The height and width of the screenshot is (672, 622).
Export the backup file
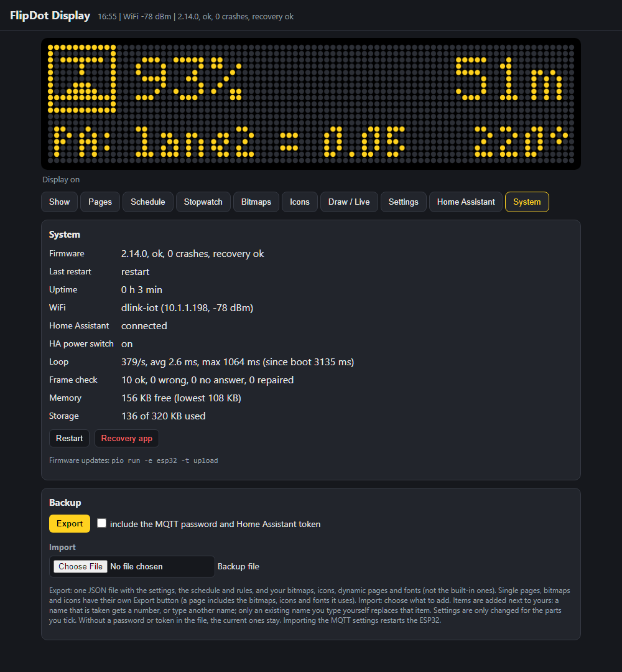70,524
